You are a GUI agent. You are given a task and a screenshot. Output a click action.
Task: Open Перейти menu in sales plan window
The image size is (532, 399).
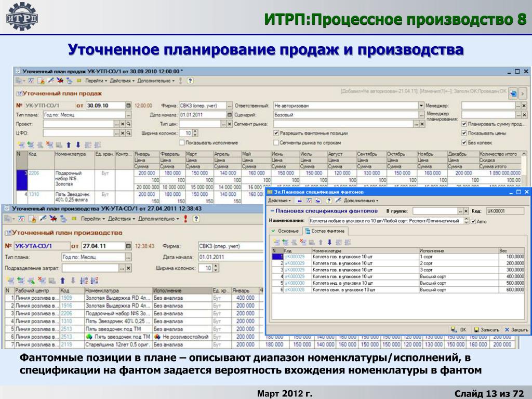coord(96,81)
